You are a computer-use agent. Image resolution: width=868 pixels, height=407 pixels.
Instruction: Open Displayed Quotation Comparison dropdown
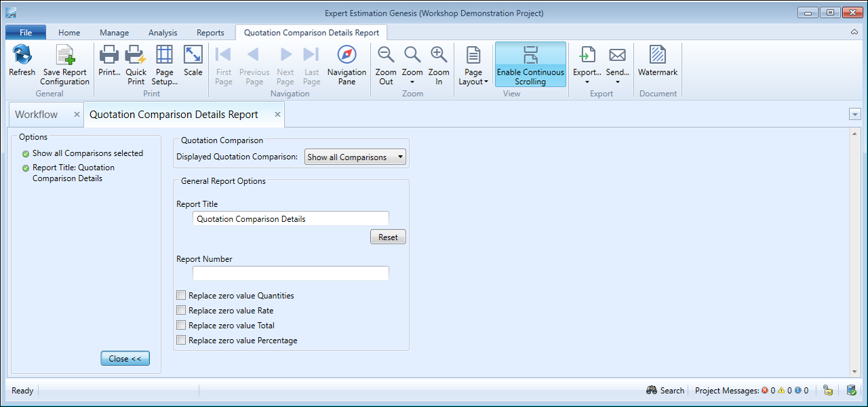point(355,157)
